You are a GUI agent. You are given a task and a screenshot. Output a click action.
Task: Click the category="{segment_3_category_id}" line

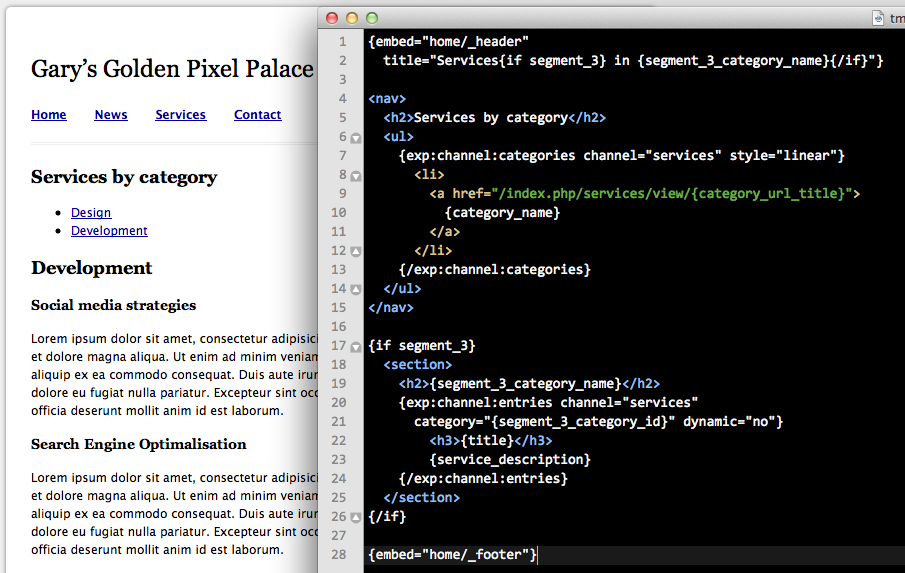point(599,422)
